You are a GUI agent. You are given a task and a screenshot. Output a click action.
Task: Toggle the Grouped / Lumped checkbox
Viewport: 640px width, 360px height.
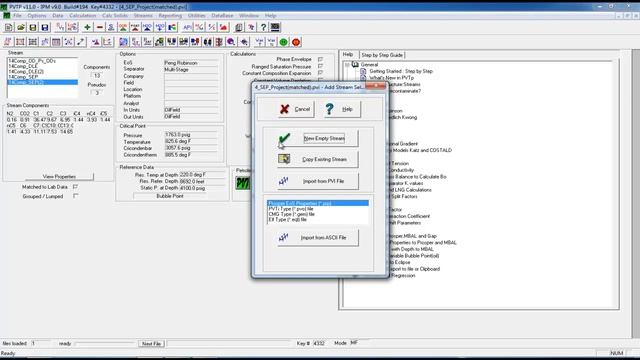pyautogui.click(x=75, y=196)
